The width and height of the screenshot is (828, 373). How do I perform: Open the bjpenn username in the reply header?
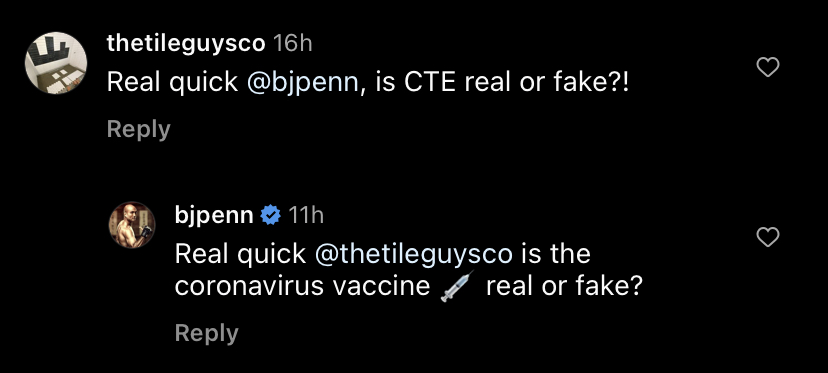tap(214, 216)
